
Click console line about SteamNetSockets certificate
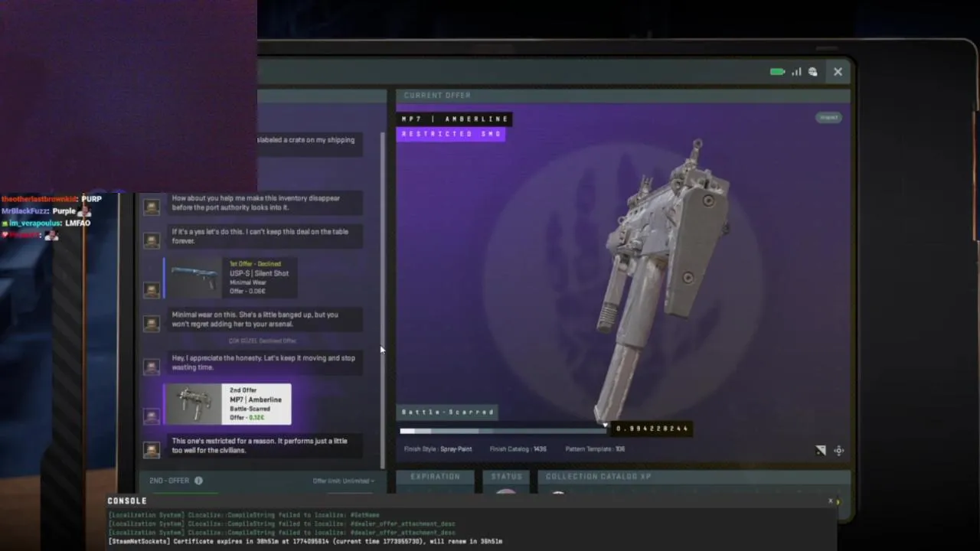[305, 541]
